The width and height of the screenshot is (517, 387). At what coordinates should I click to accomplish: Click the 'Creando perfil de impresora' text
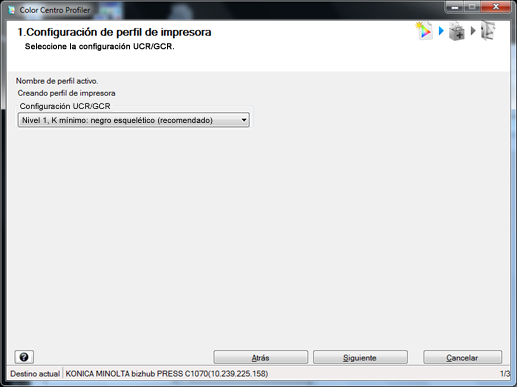[x=66, y=93]
